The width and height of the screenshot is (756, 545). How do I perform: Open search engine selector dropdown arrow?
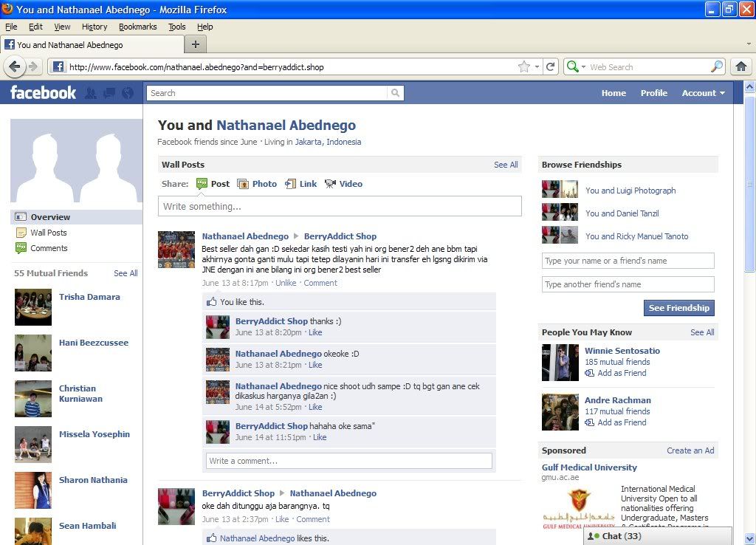[x=583, y=66]
